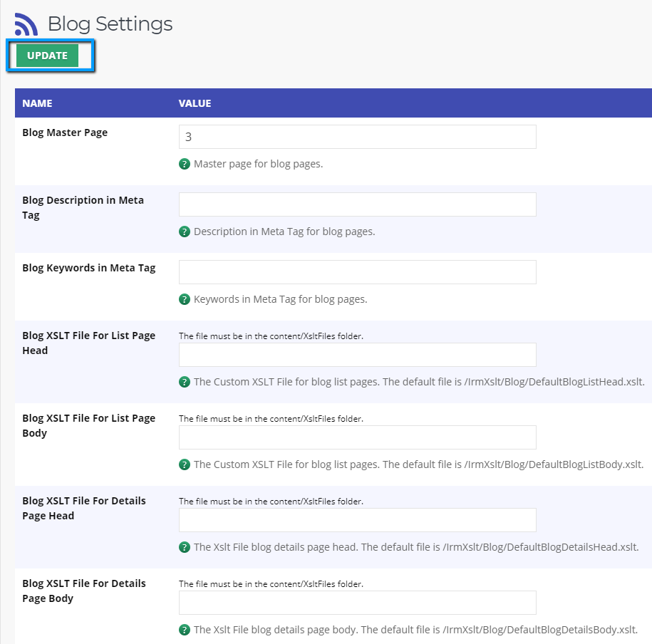Click the VALUE column header
This screenshot has height=644, width=652.
click(195, 103)
